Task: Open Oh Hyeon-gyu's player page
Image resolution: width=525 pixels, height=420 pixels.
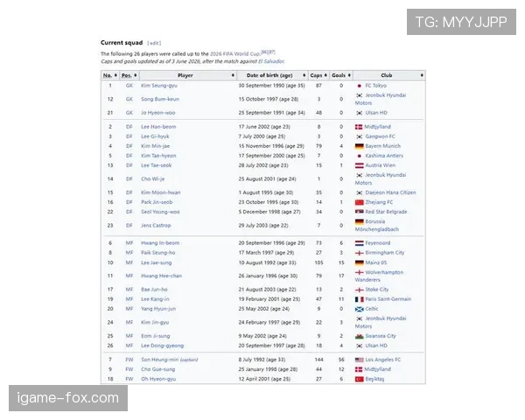Action: tap(158, 379)
